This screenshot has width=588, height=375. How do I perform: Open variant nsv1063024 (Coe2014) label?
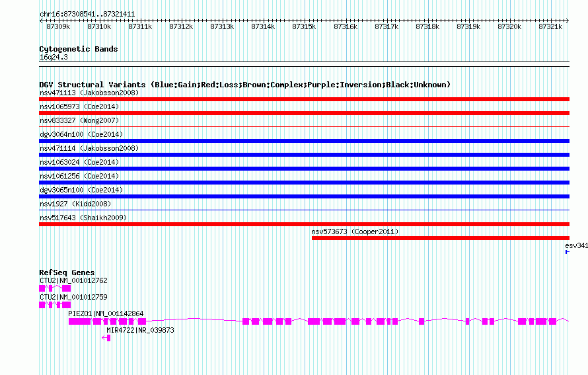pyautogui.click(x=79, y=162)
